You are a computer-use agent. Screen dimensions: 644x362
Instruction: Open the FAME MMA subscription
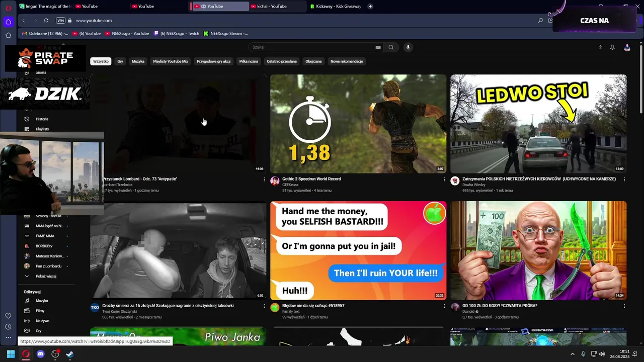coord(45,236)
